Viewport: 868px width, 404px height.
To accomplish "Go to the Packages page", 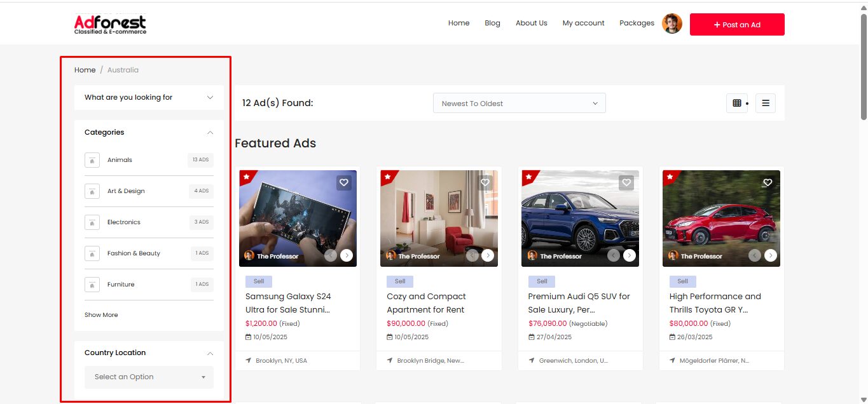I will click(x=637, y=23).
